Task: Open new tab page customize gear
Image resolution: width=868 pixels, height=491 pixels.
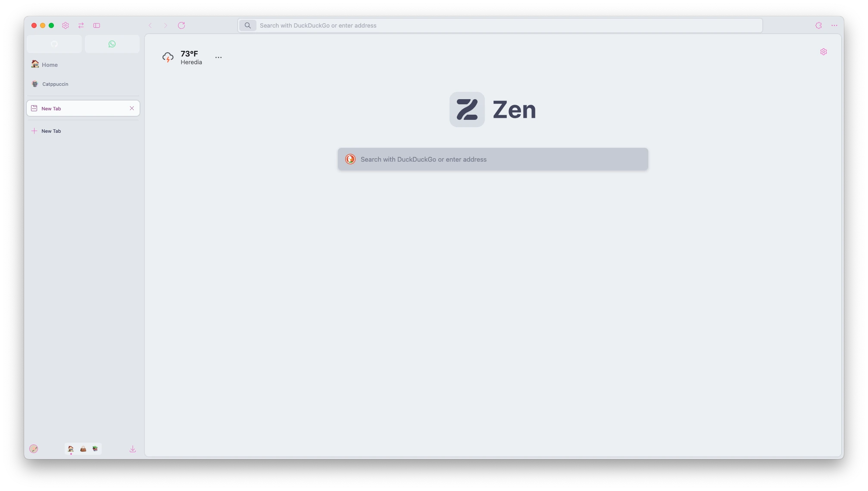Action: [x=824, y=52]
